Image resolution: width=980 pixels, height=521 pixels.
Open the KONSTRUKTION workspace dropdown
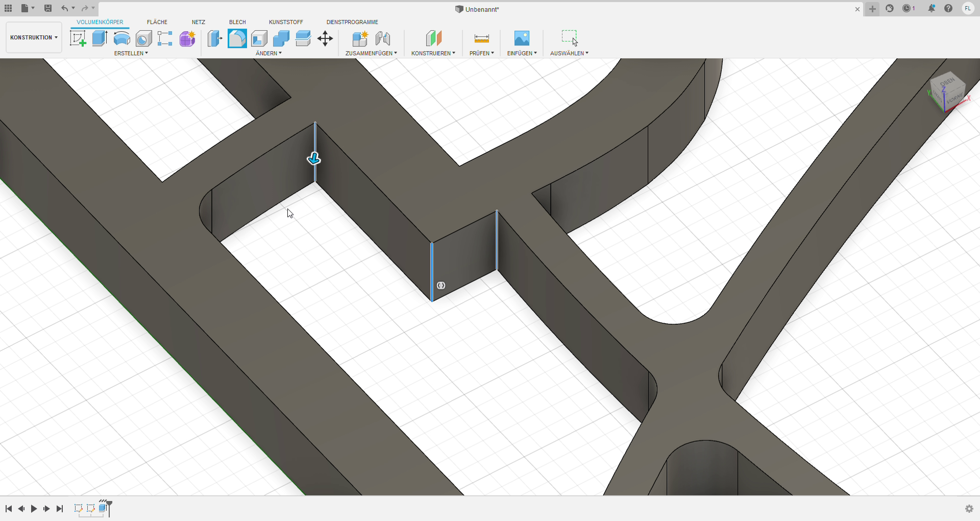coord(34,37)
